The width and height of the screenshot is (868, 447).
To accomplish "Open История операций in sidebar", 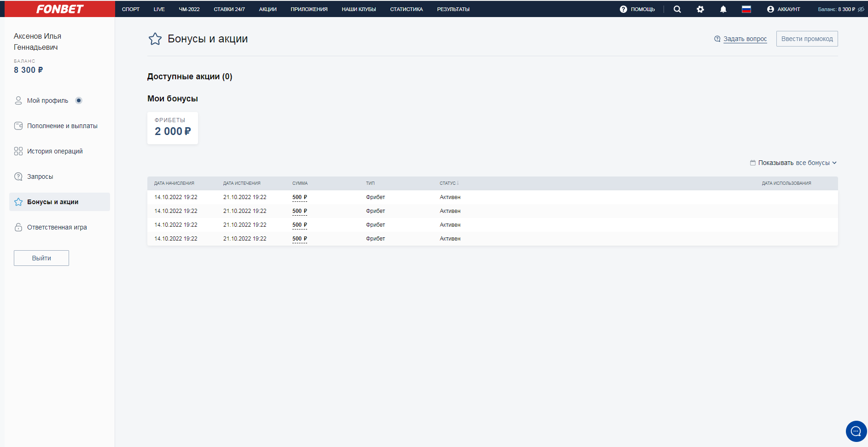I will (55, 151).
